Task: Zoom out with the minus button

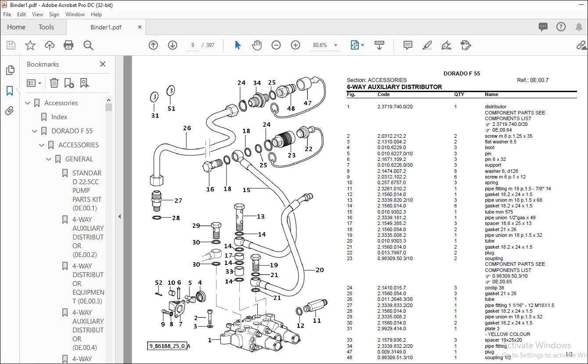Action: click(276, 45)
